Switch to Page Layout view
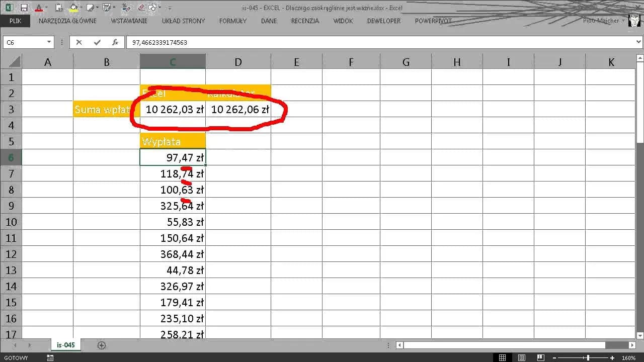Image resolution: width=644 pixels, height=362 pixels. pos(522,358)
